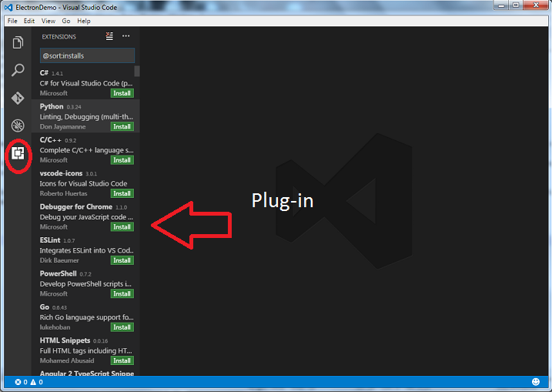Install the PowerShell extension
This screenshot has height=392, width=552.
click(122, 294)
